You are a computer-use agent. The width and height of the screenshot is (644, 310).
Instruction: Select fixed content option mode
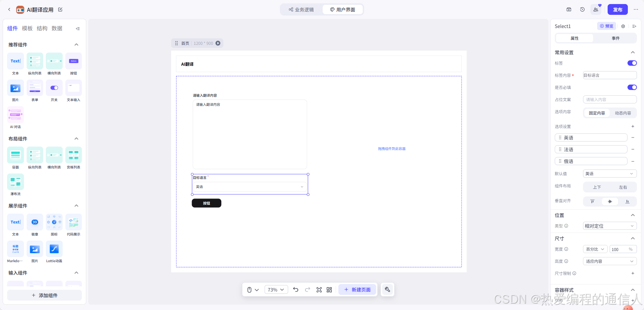coord(597,113)
